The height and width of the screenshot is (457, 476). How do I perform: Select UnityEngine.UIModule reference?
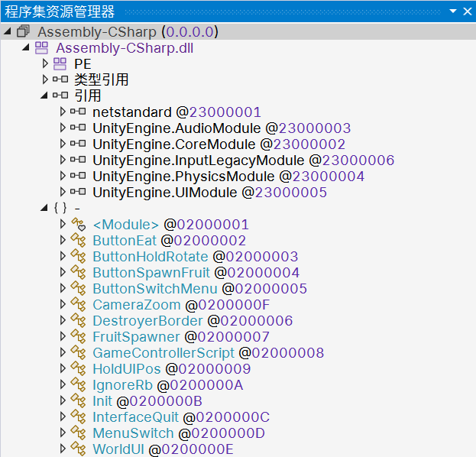coord(210,193)
